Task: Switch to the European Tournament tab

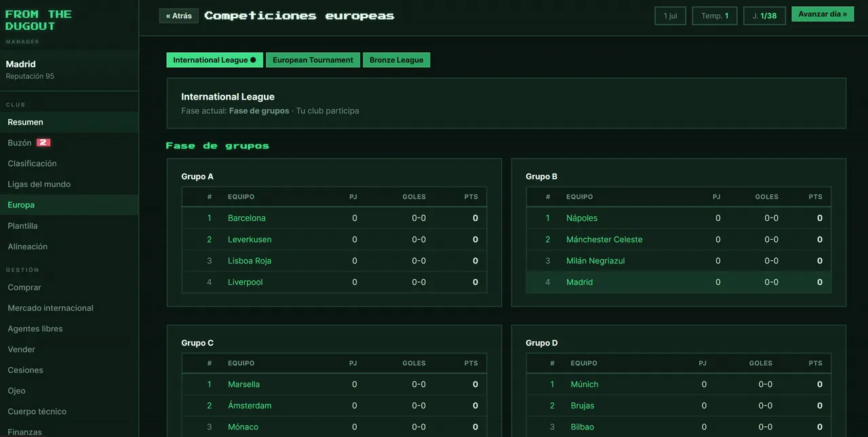Action: tap(313, 60)
